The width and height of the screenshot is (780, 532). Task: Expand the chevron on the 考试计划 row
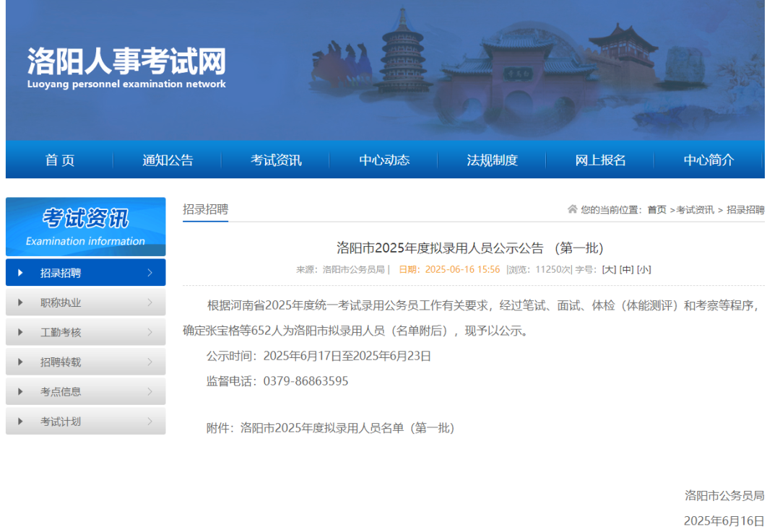pyautogui.click(x=149, y=422)
